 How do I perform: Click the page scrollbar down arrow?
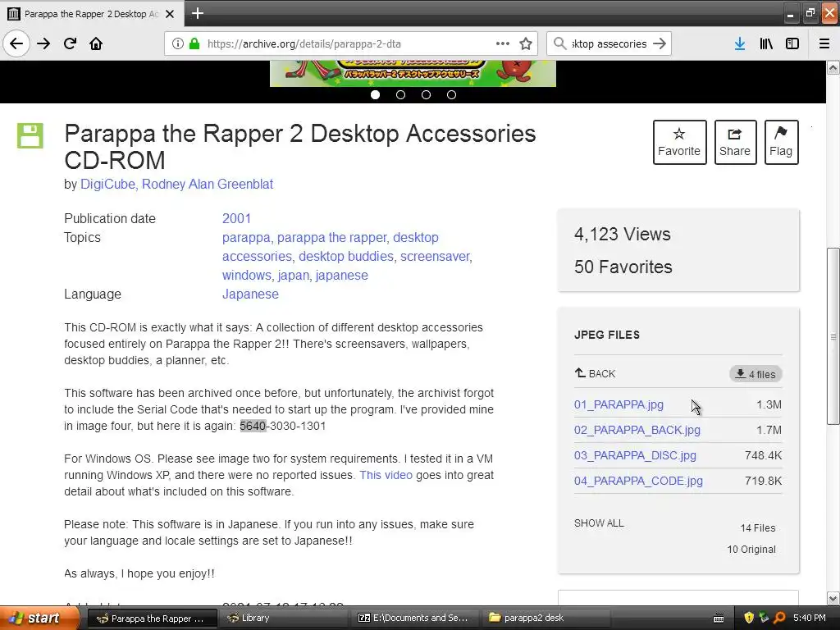tap(833, 598)
